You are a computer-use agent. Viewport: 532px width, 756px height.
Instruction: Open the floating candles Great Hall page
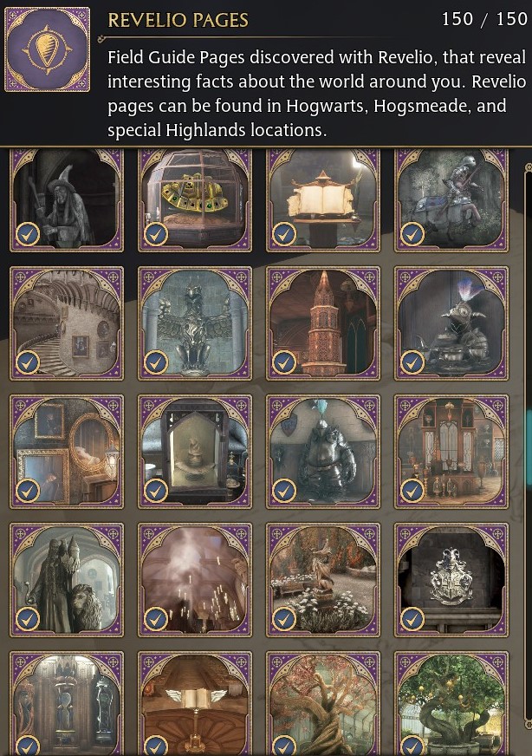point(195,580)
